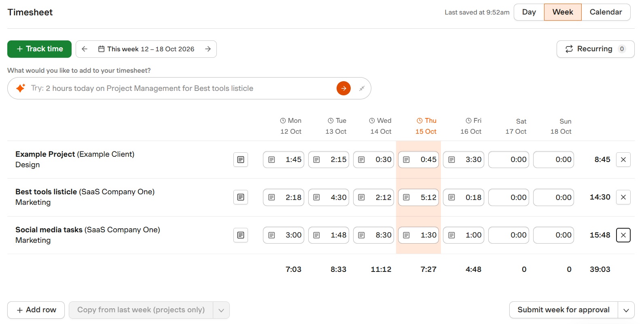This screenshot has width=644, height=324.
Task: Expand Submit week for approval options
Action: point(626,310)
